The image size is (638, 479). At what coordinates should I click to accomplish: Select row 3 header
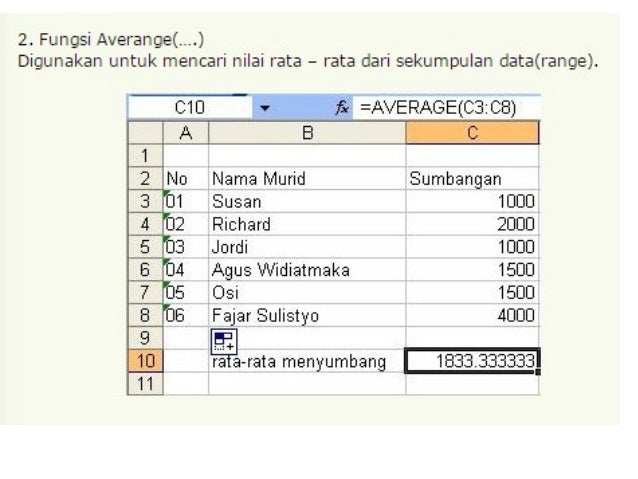[x=145, y=201]
